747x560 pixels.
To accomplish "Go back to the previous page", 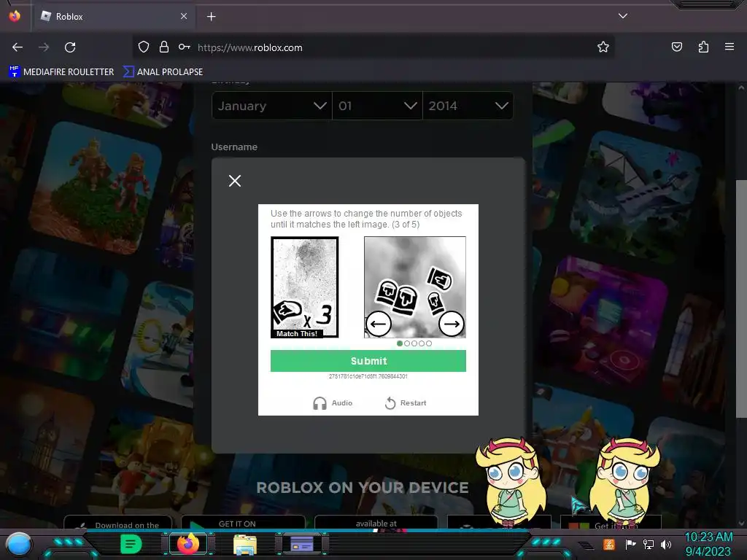I will click(18, 47).
